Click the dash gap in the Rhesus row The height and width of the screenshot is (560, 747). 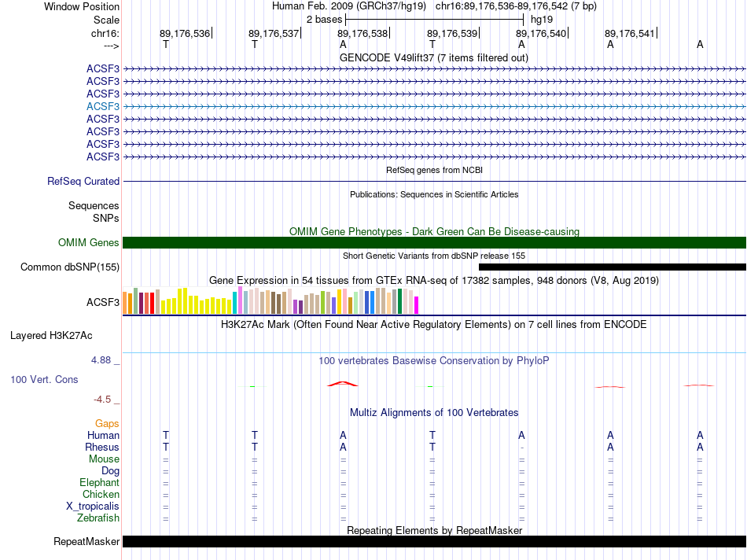tap(521, 448)
